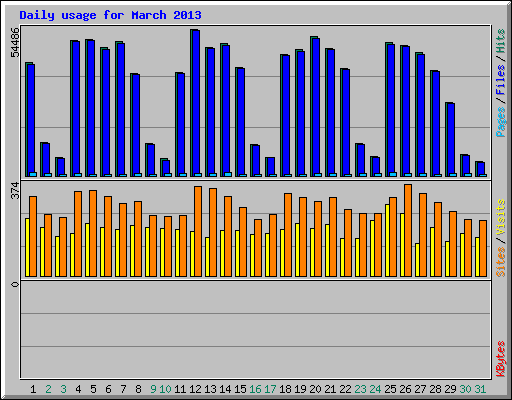This screenshot has width=512, height=400.
Task: Click day label 20 on axis
Action: coord(315,389)
